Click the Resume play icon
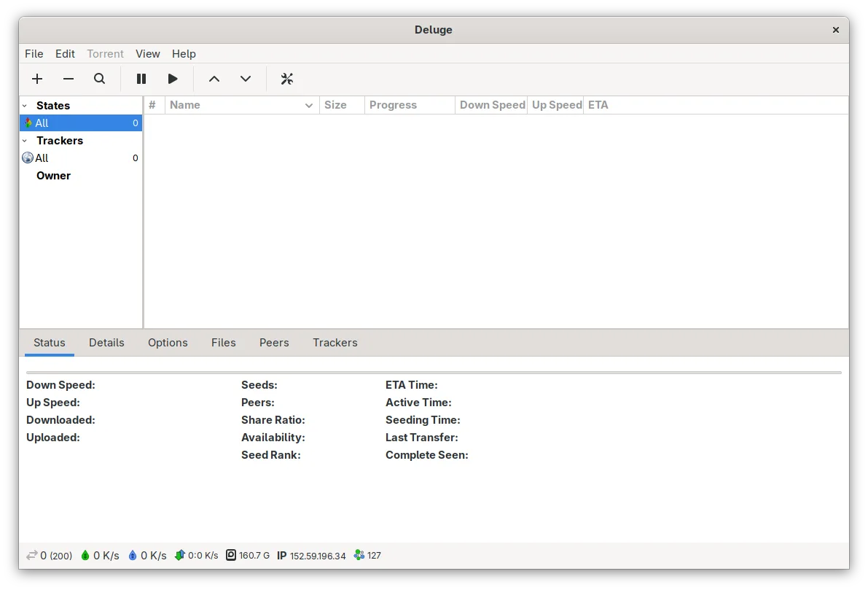The width and height of the screenshot is (868, 590). (172, 79)
